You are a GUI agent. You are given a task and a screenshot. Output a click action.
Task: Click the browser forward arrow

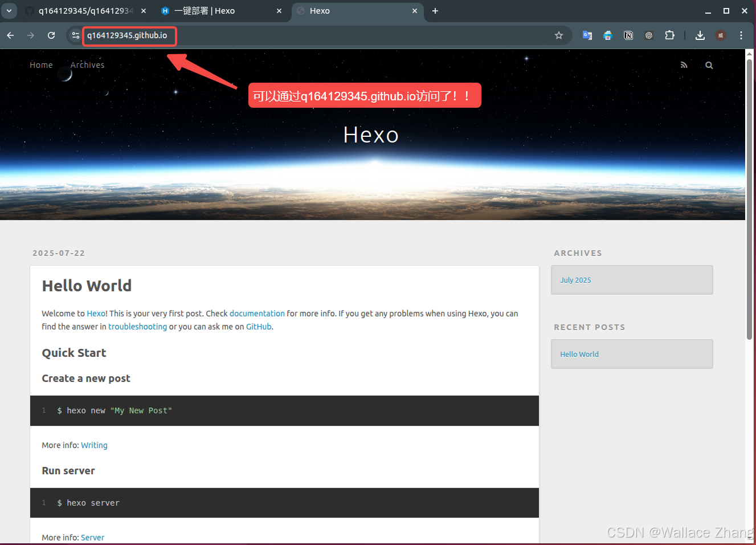tap(31, 35)
